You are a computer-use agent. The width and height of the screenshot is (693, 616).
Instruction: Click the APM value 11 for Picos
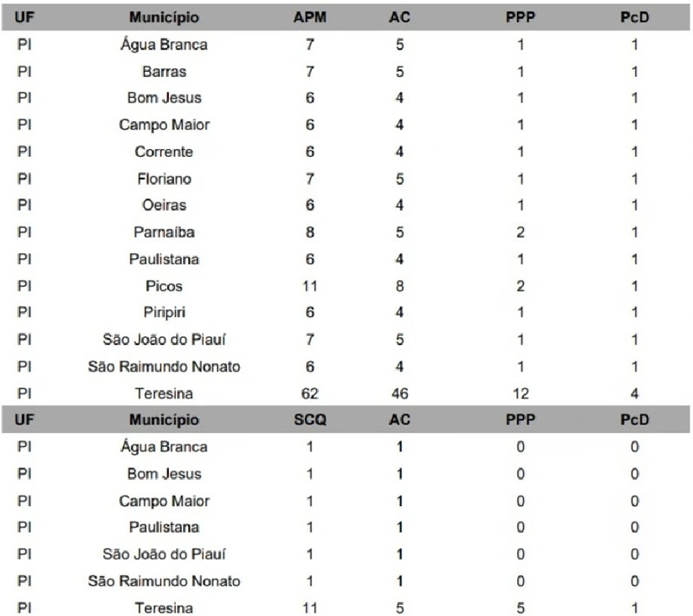point(309,286)
